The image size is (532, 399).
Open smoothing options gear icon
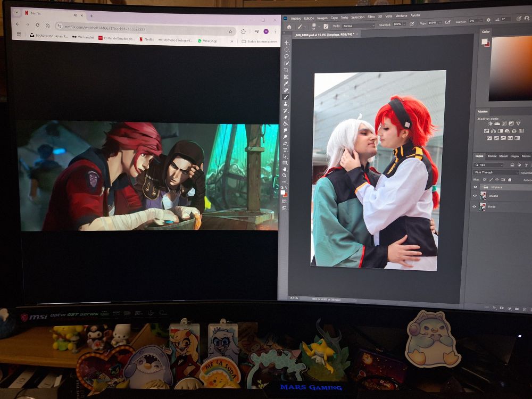pos(488,20)
